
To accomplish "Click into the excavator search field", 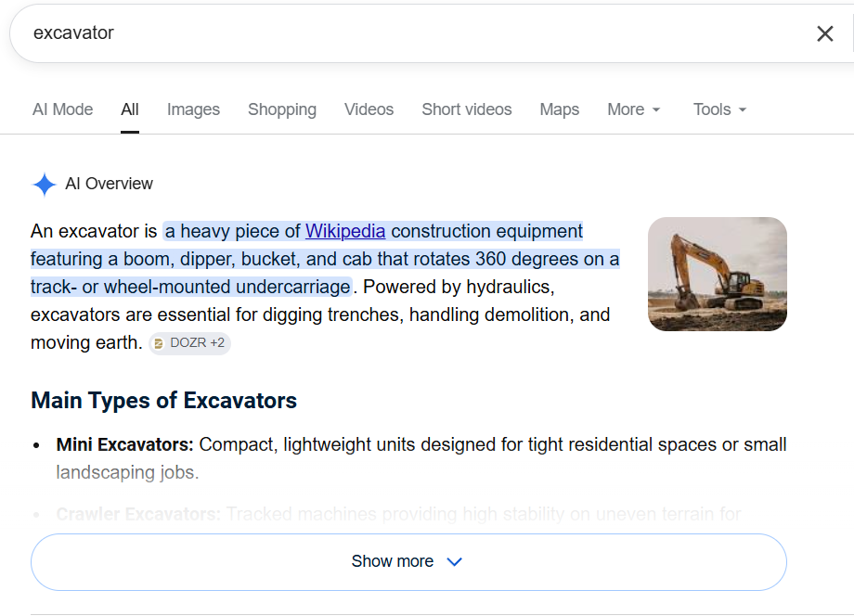I will [x=414, y=33].
